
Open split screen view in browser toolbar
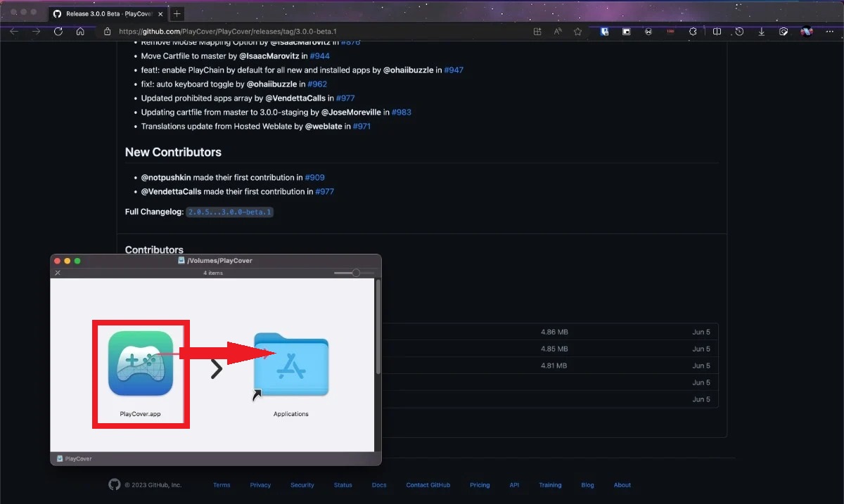click(x=717, y=32)
